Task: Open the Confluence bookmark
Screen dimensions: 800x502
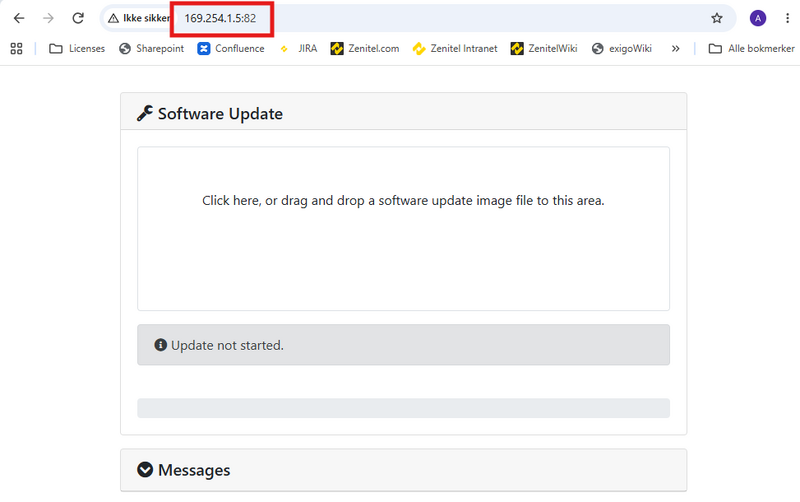Action: point(231,48)
